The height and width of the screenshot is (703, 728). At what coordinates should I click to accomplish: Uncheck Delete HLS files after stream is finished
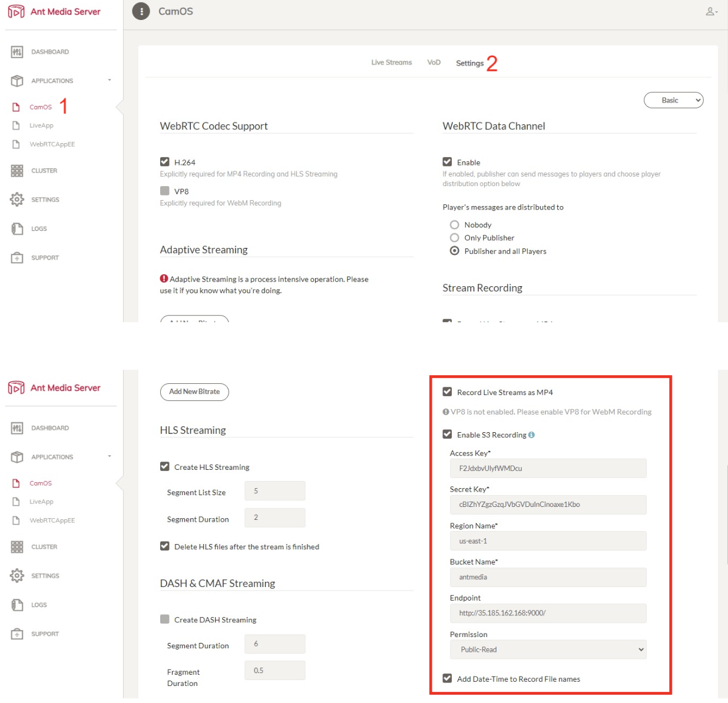pos(165,546)
